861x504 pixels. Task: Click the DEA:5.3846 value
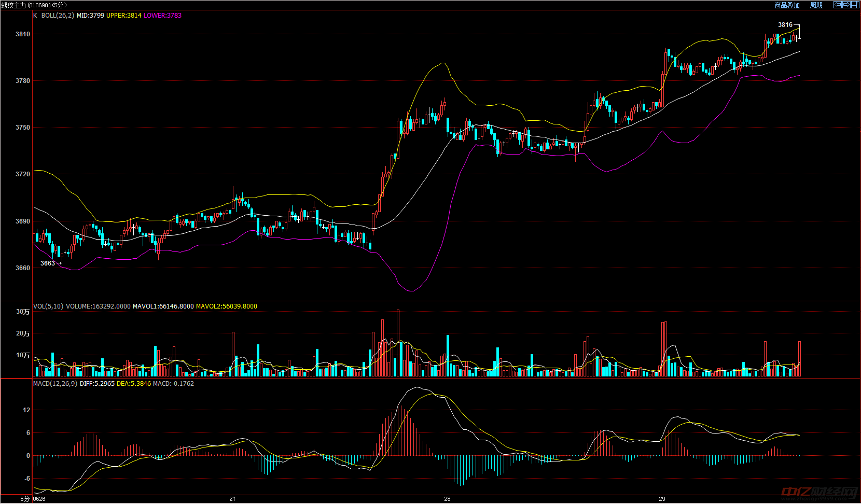[134, 384]
